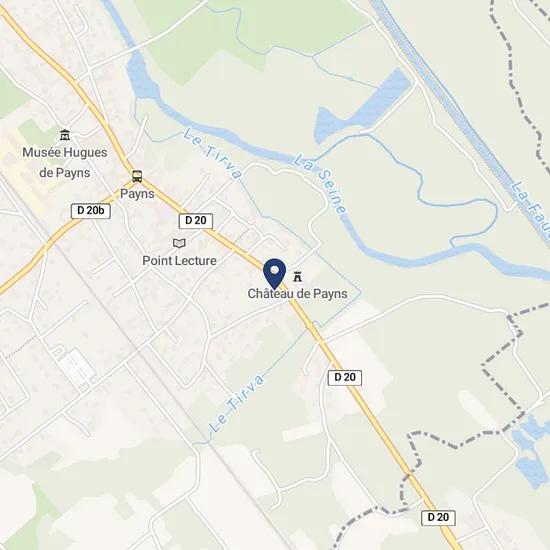Select the D 20b road shield
Screen dimensions: 550x550
pyautogui.click(x=91, y=211)
